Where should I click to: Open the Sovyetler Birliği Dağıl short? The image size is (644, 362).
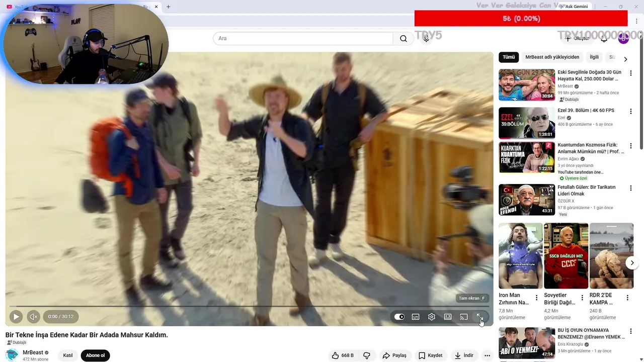566,256
